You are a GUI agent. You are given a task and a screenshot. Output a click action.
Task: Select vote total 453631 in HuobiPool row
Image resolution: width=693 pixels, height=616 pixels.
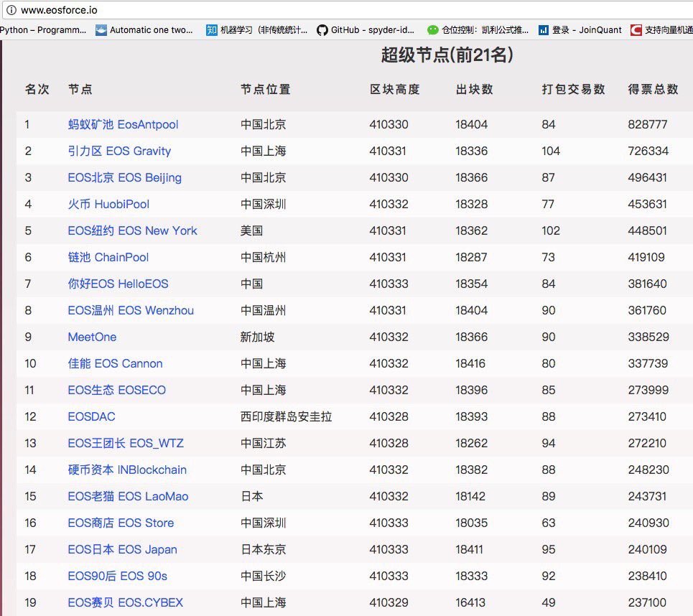pyautogui.click(x=648, y=204)
